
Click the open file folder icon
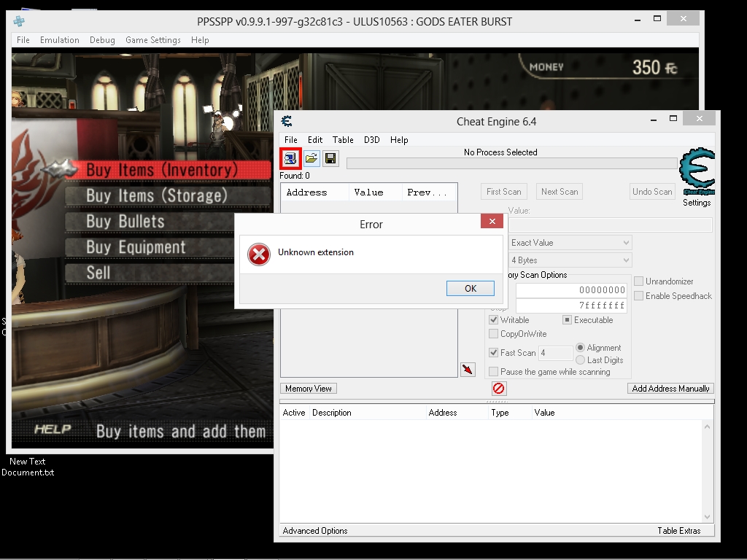click(311, 158)
